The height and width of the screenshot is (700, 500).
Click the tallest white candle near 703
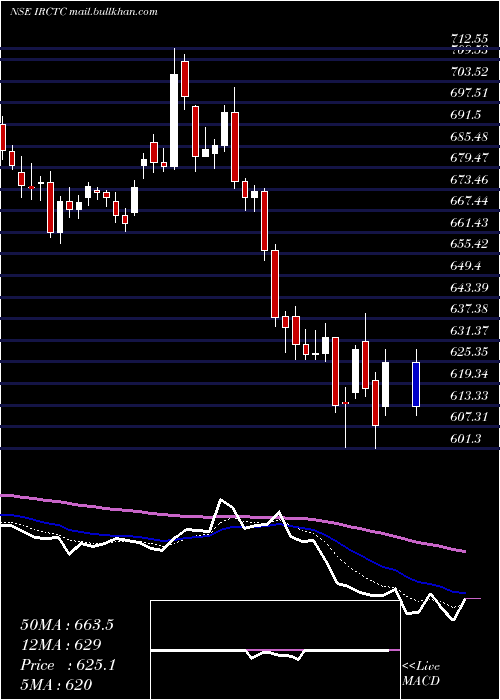[x=174, y=121]
